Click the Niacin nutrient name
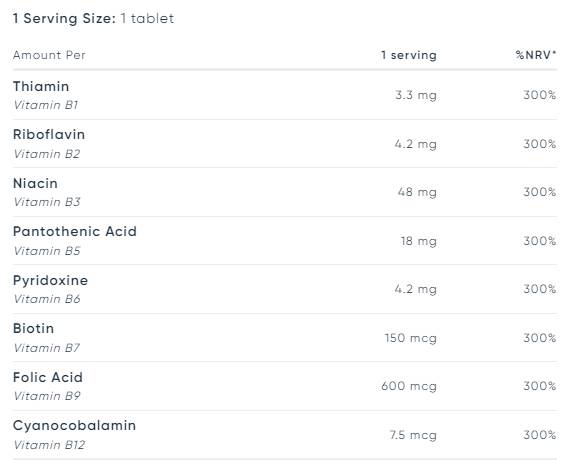The image size is (579, 460). click(x=35, y=183)
